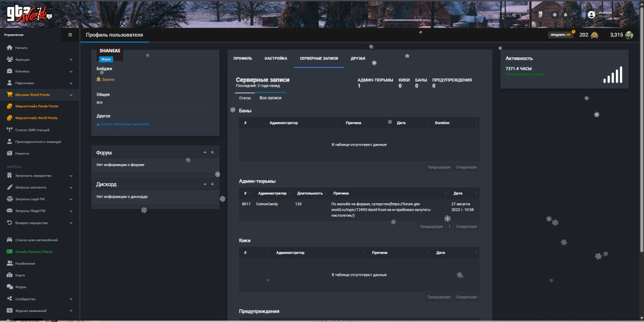The height and width of the screenshot is (322, 644).
Task: Open the user account dropdown chevron in header
Action: click(621, 14)
